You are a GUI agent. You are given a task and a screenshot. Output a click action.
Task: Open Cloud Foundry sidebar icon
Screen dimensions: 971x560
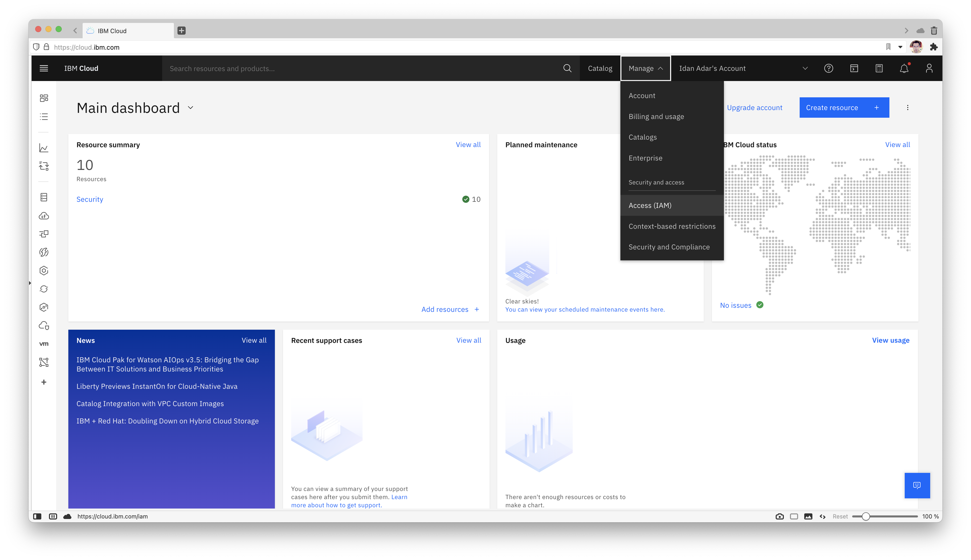44,216
